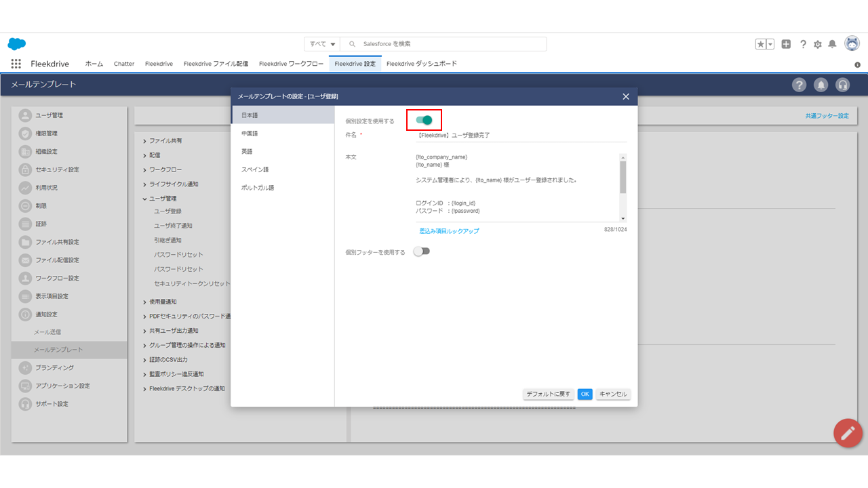
Task: Switch to the ホーム nav tab
Action: tap(94, 64)
